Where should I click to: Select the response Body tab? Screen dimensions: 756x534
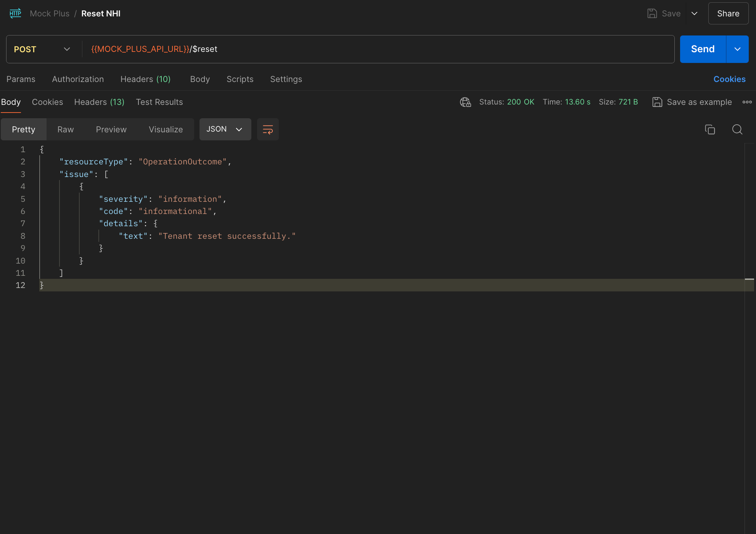[x=11, y=102]
